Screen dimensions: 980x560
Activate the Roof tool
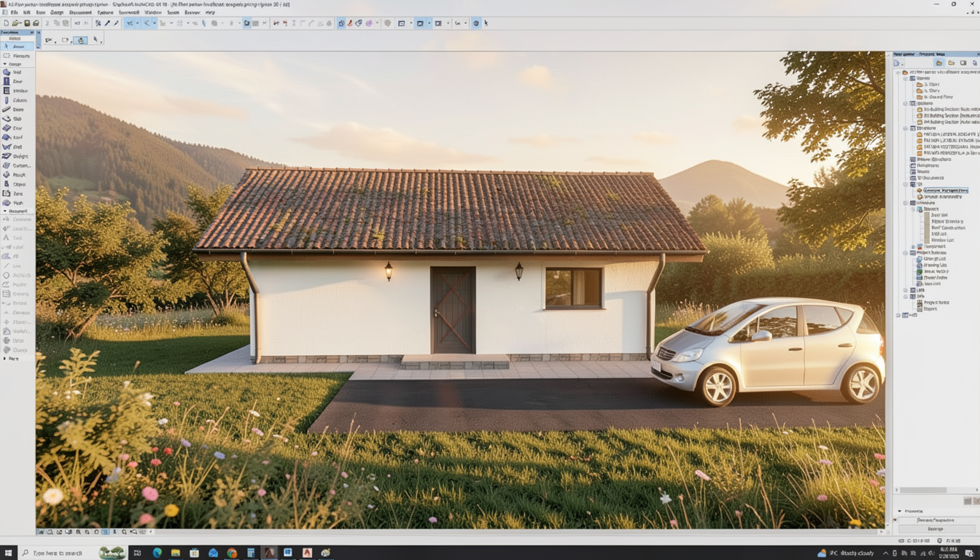17,137
